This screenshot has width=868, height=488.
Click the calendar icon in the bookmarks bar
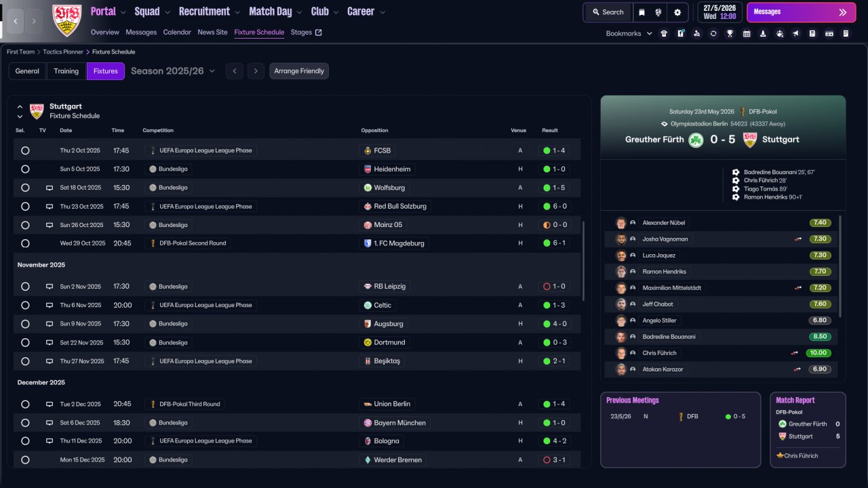747,33
